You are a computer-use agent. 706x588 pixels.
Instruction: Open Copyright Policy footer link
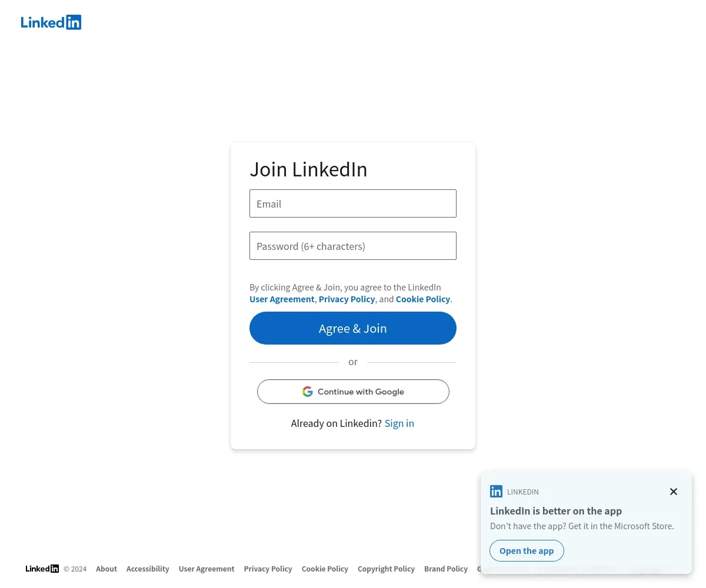coord(386,569)
